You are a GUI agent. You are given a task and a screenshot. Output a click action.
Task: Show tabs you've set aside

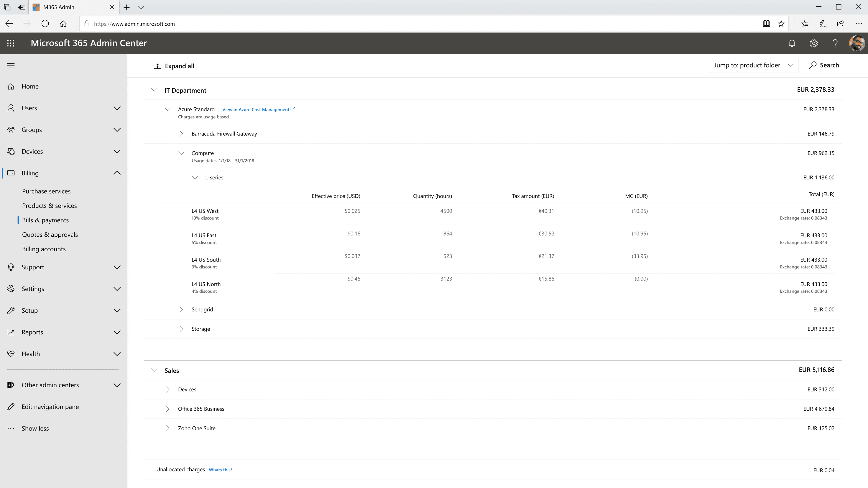[x=7, y=7]
